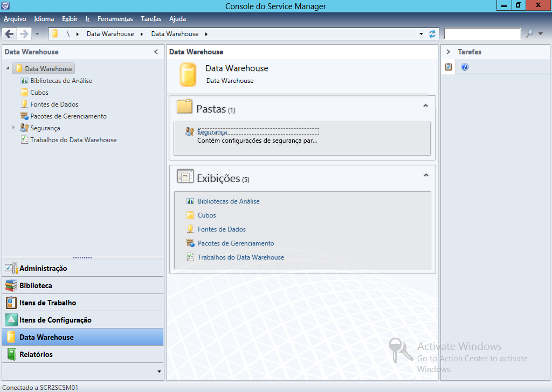Click the forward navigation arrow
552x392 pixels.
pos(24,34)
